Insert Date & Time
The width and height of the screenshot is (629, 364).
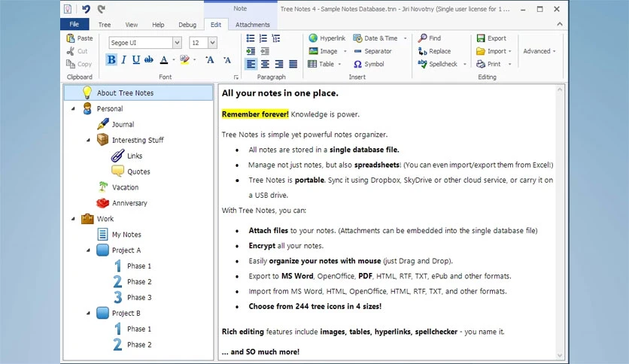tap(375, 38)
